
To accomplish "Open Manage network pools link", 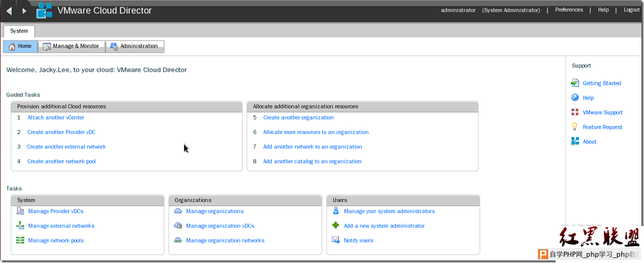I will [x=56, y=240].
